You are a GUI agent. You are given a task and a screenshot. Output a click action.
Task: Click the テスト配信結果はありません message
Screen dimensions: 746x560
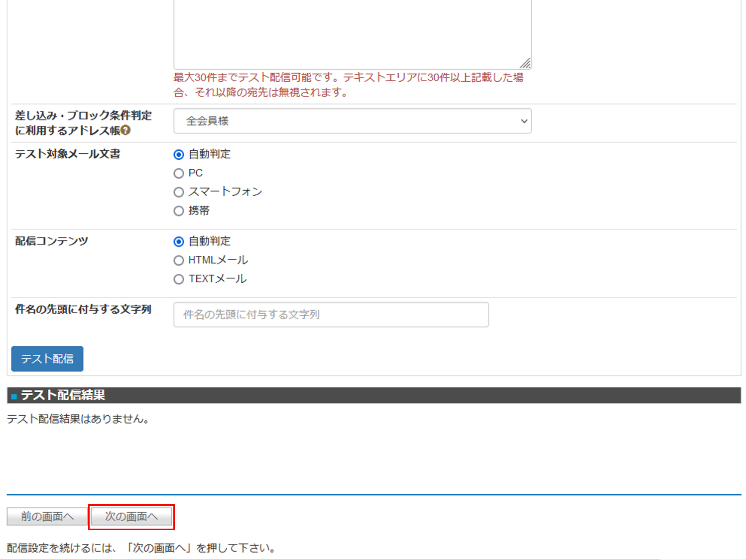click(x=78, y=419)
